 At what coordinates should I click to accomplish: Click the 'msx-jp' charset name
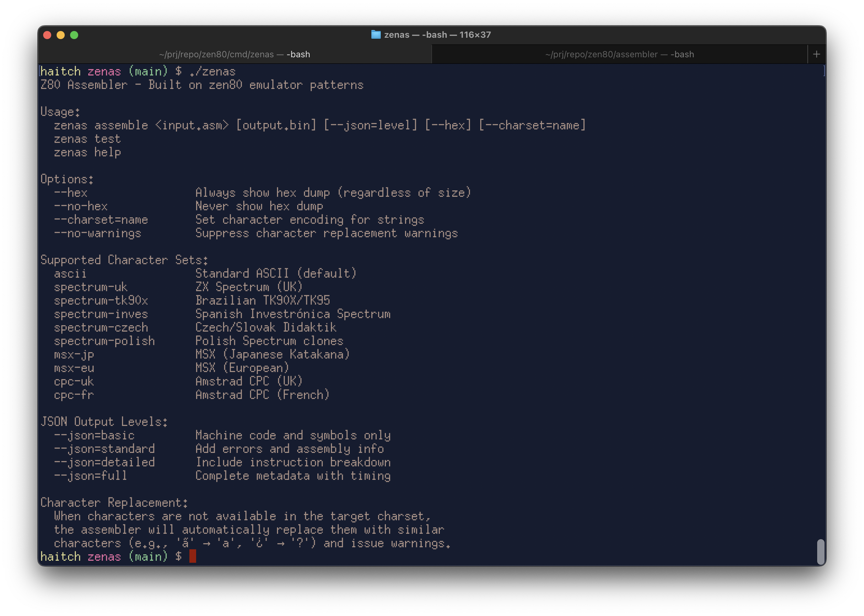point(74,354)
